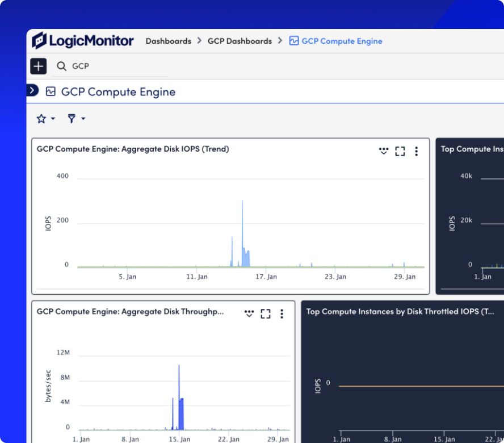Focus the GCP search field
The height and width of the screenshot is (443, 504).
tap(110, 66)
